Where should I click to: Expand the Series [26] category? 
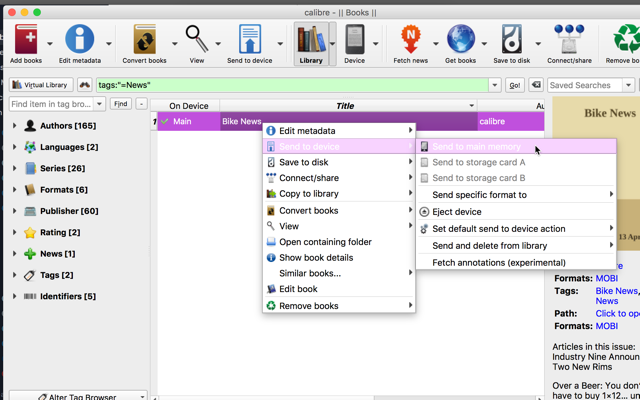click(x=15, y=168)
